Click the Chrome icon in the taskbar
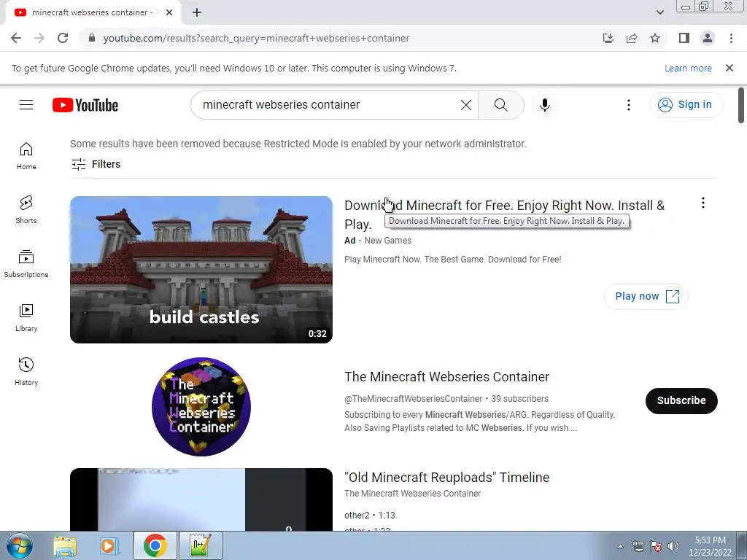747x560 pixels. click(x=155, y=545)
